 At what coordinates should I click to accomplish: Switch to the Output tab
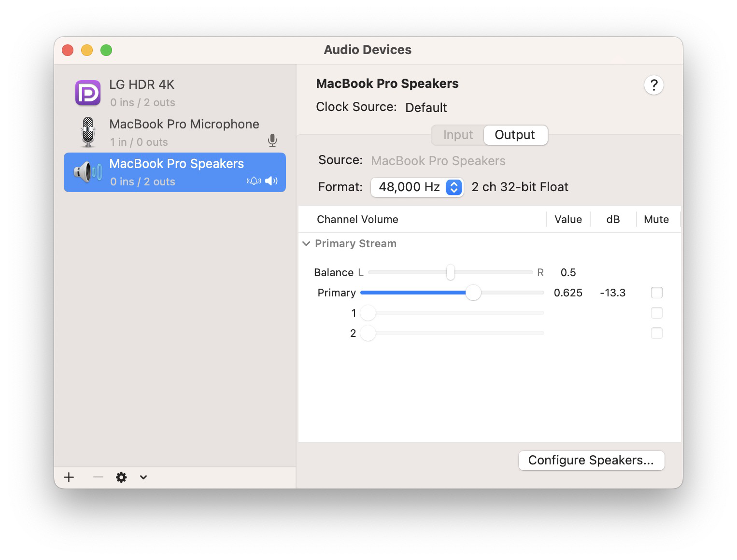pyautogui.click(x=515, y=135)
